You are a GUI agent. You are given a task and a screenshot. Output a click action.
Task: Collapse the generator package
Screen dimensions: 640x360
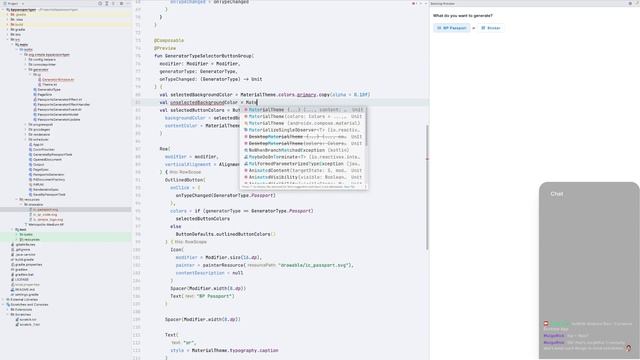(x=25, y=69)
